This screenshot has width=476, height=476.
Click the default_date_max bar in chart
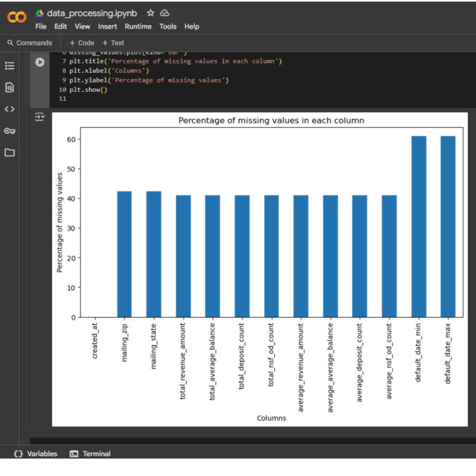pos(448,226)
